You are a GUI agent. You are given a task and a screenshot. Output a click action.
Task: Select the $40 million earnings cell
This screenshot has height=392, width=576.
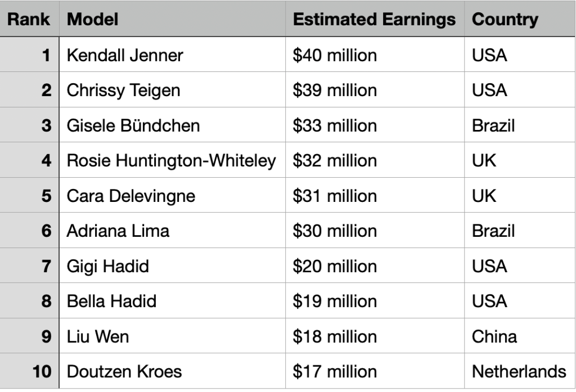tap(335, 55)
